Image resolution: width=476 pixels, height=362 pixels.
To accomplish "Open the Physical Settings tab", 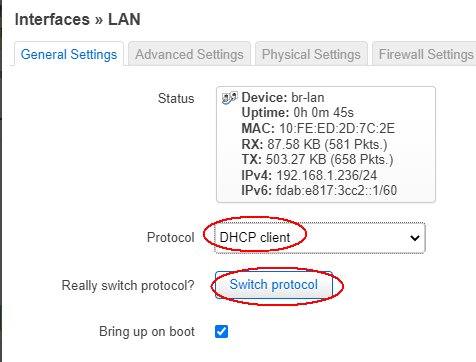I will coord(311,54).
